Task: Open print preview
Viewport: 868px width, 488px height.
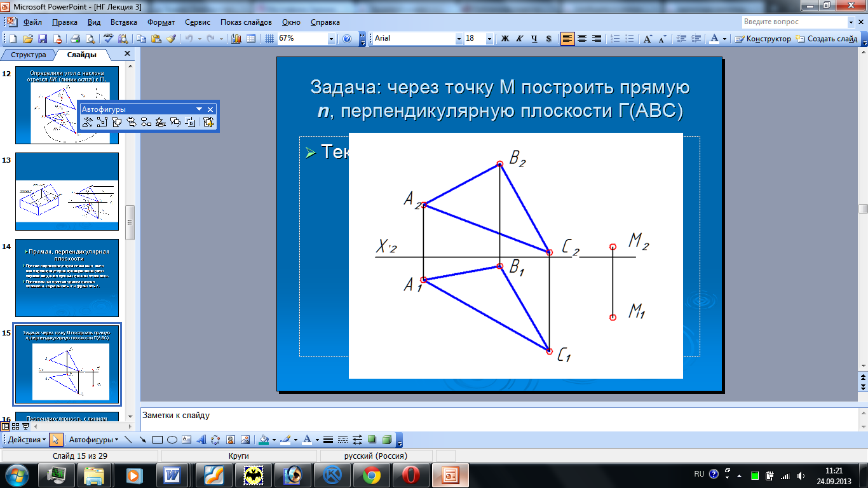Action: click(x=90, y=39)
